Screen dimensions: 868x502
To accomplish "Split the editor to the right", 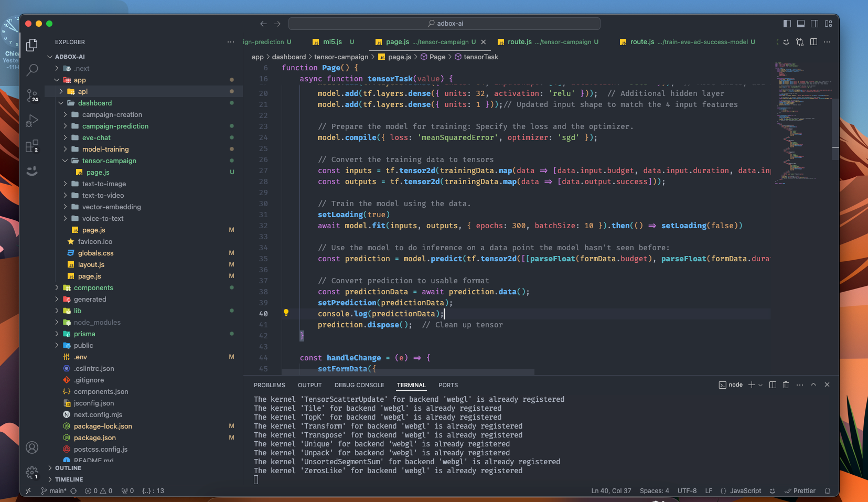I will [x=813, y=42].
